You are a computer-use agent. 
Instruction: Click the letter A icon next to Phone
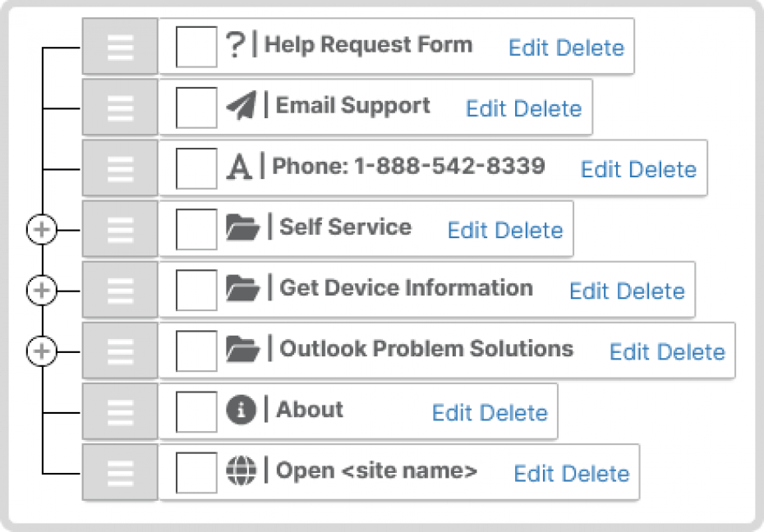click(x=239, y=167)
